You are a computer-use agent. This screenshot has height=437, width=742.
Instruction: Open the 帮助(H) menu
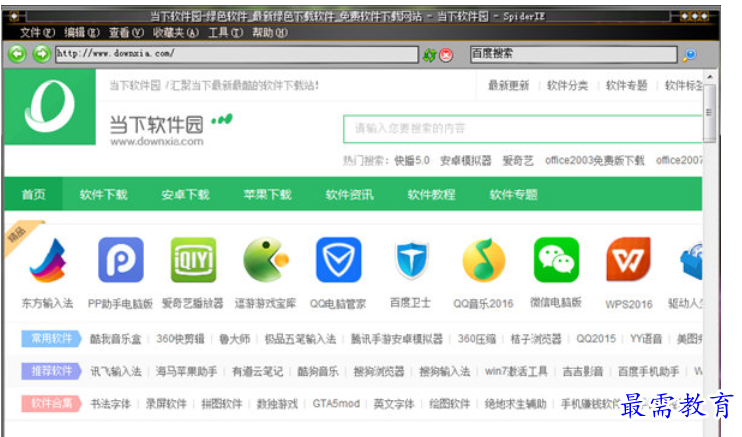pyautogui.click(x=270, y=33)
